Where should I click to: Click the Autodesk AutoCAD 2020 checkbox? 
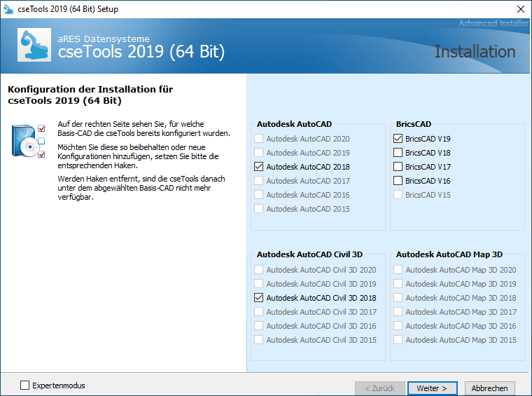259,139
